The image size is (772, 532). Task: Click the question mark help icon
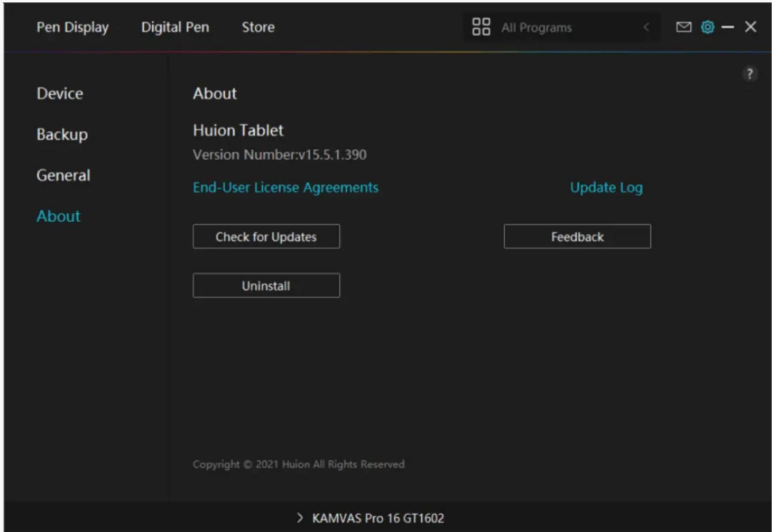tap(750, 74)
